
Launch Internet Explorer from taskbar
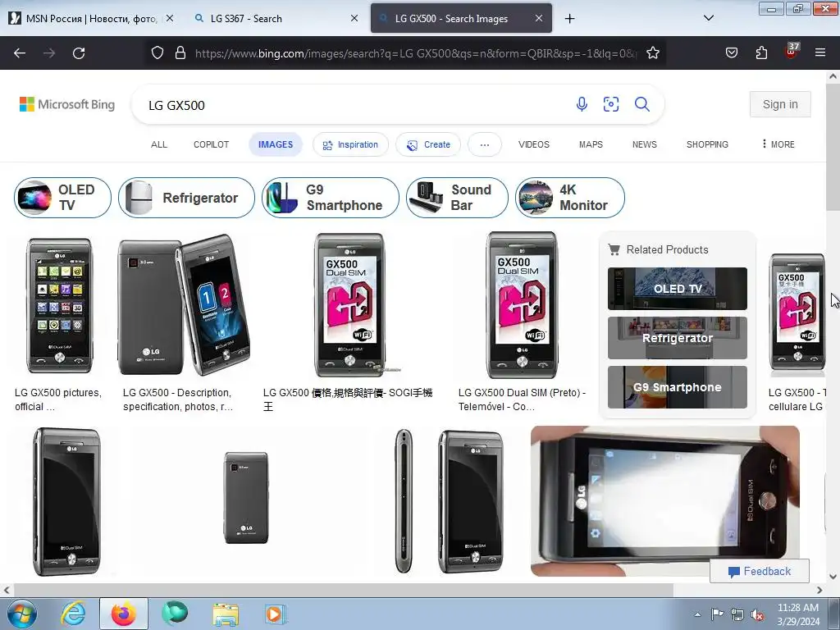pos(73,614)
